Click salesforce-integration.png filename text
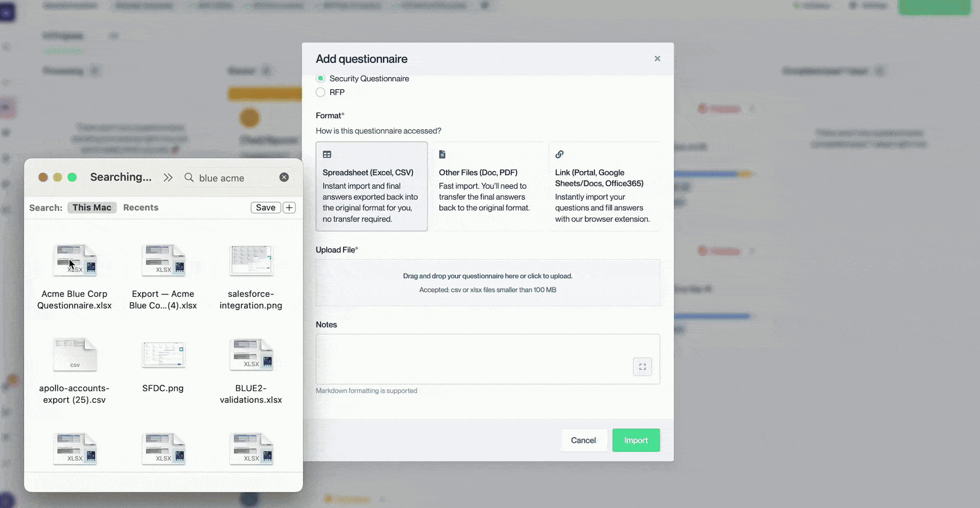Image resolution: width=980 pixels, height=508 pixels. [251, 300]
